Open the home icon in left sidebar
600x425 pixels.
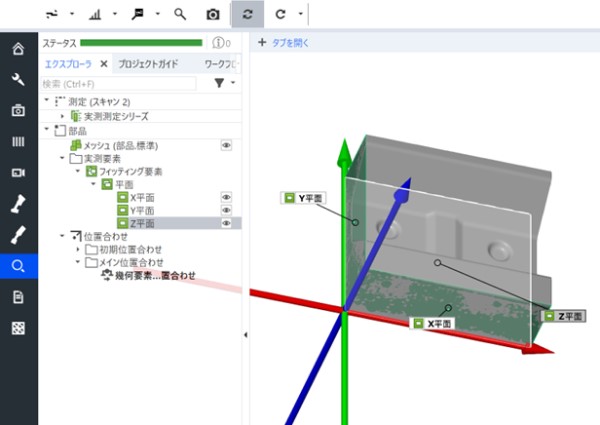[x=18, y=49]
